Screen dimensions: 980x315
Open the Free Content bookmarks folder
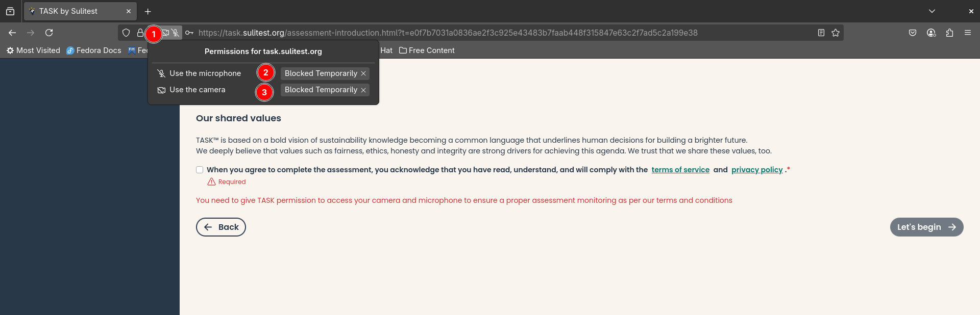pos(427,50)
